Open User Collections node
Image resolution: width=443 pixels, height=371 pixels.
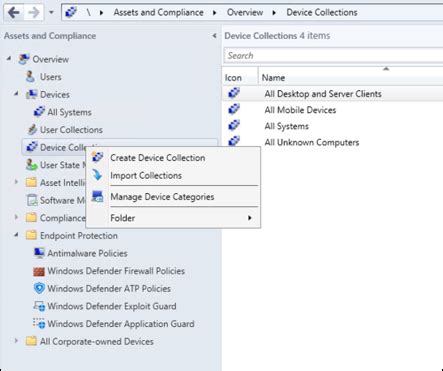click(x=71, y=130)
